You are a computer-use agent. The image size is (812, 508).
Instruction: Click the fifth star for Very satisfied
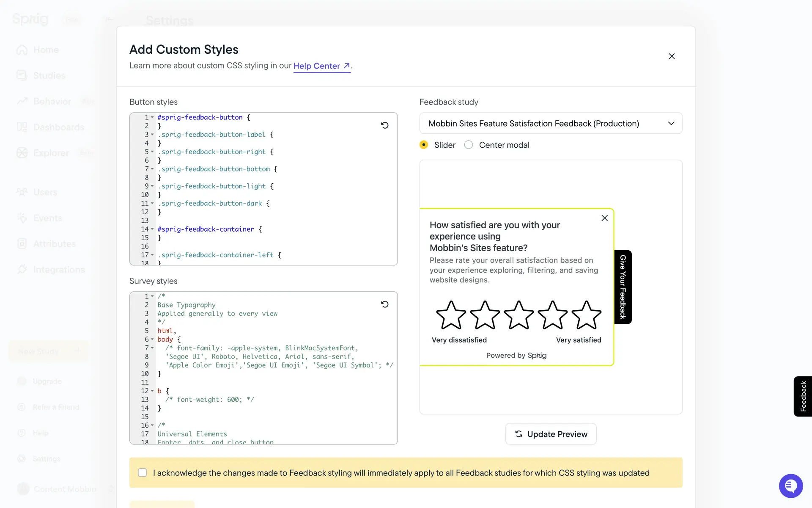coord(586,315)
